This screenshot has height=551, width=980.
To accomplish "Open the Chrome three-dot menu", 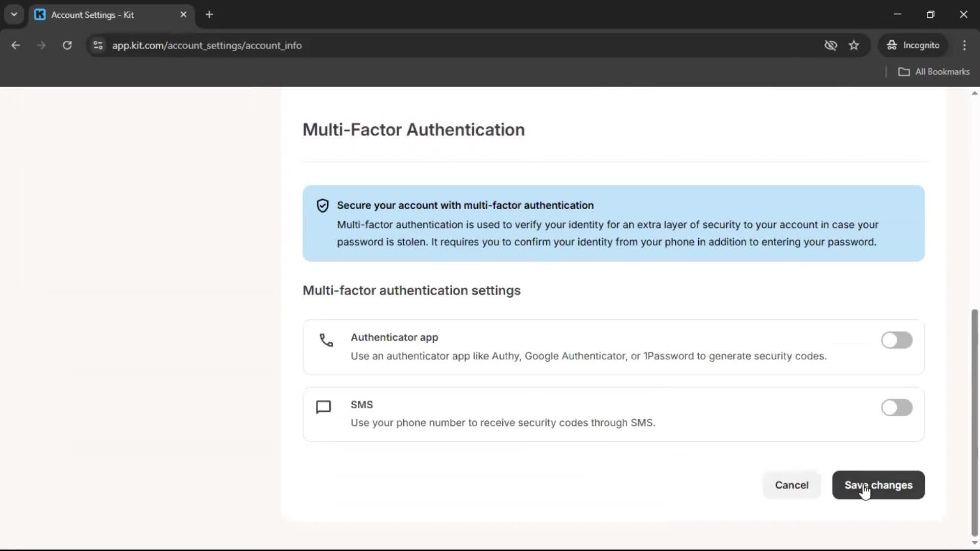I will click(964, 45).
